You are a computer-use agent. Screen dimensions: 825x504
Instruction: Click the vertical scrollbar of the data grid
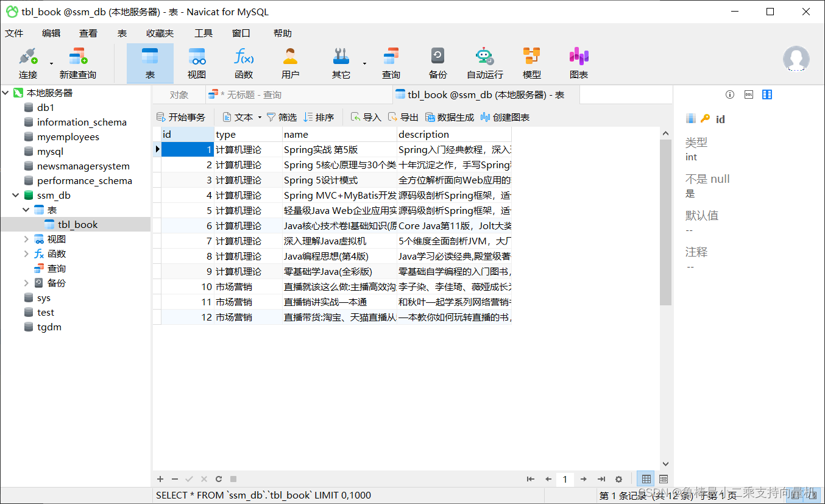coord(665,222)
